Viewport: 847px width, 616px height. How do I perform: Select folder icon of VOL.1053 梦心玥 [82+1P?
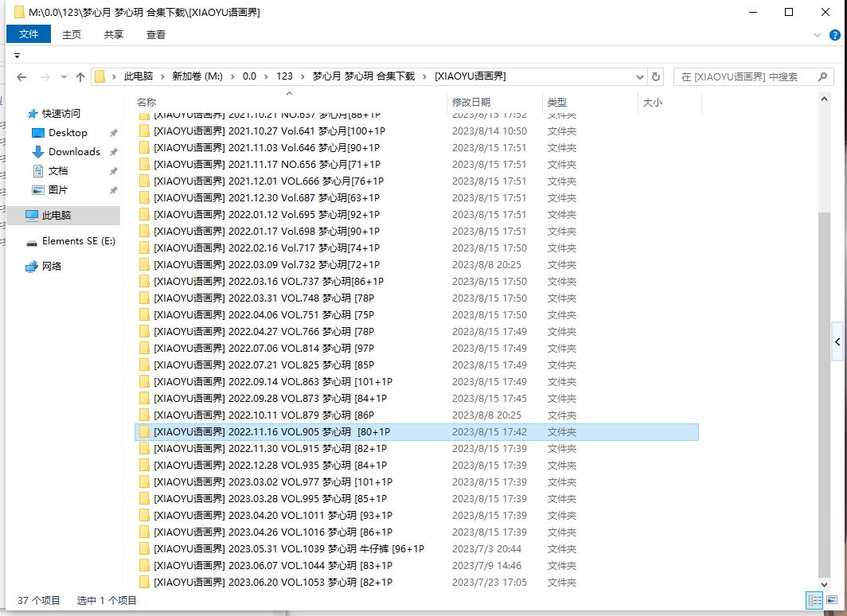coord(144,583)
